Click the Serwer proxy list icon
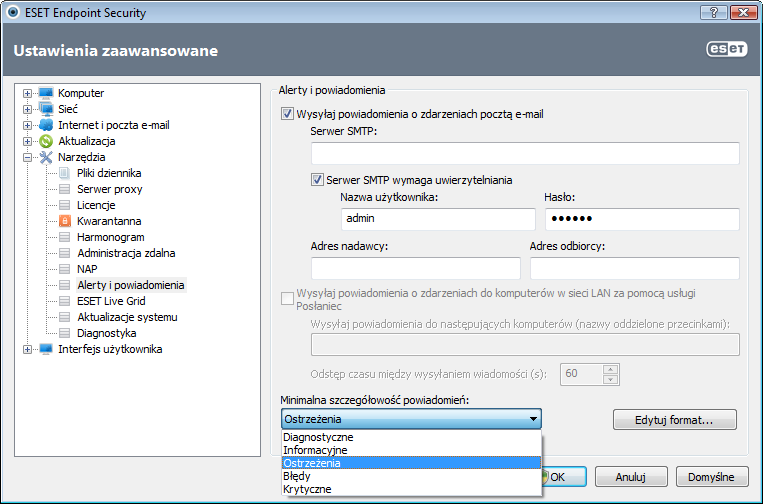 (64, 189)
